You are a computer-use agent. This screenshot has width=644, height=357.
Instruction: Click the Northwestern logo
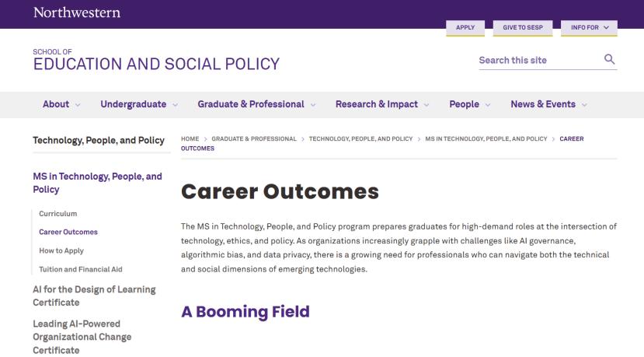(77, 12)
